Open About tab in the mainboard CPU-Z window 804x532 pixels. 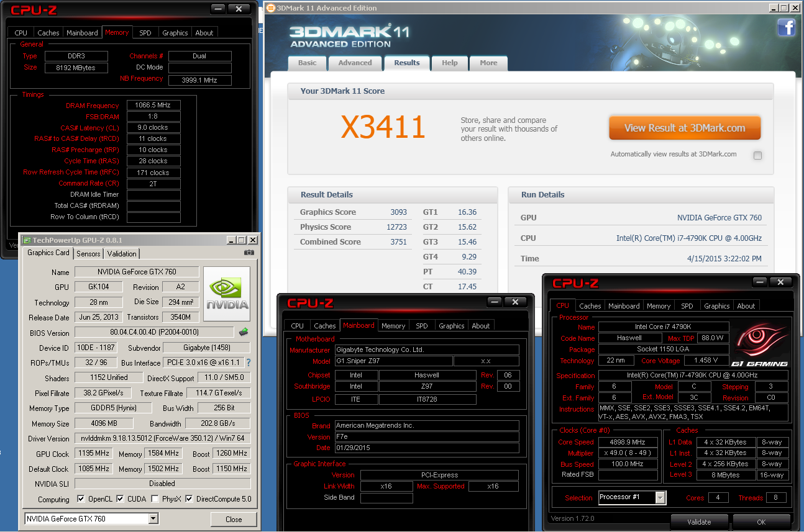tap(481, 326)
